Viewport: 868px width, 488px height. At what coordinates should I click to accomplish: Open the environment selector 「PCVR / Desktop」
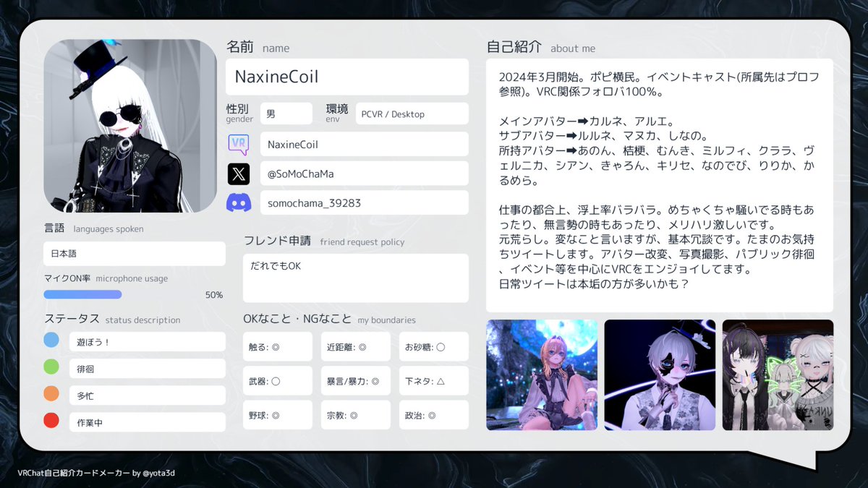pos(412,114)
